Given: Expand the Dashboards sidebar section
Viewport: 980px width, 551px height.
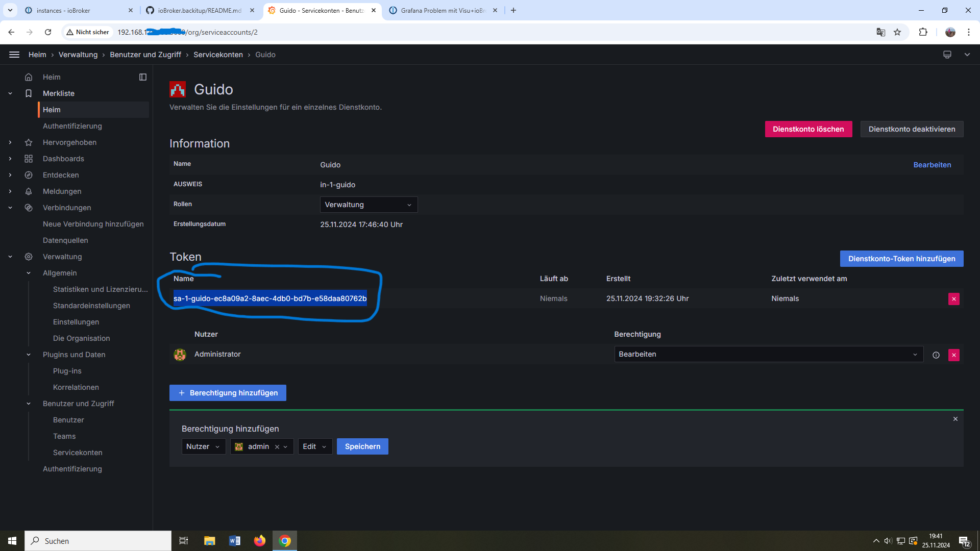Looking at the screenshot, I should [x=10, y=159].
